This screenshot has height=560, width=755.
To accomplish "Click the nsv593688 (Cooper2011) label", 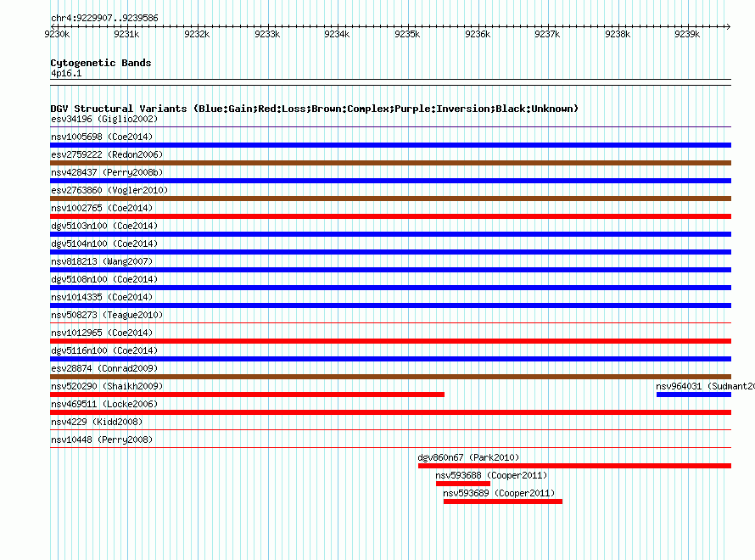I will pyautogui.click(x=491, y=475).
